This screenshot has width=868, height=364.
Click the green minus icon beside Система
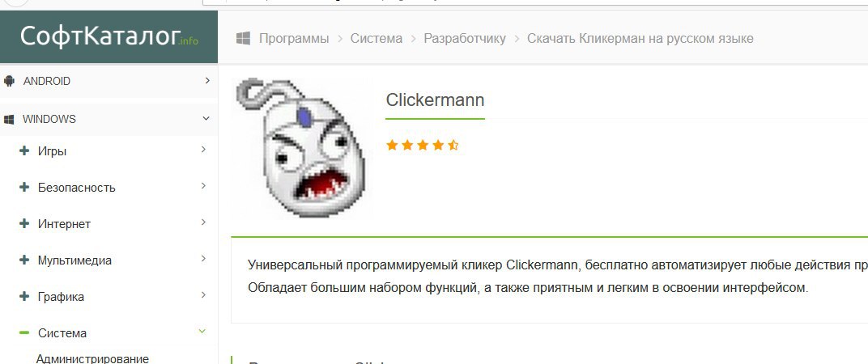tap(23, 333)
